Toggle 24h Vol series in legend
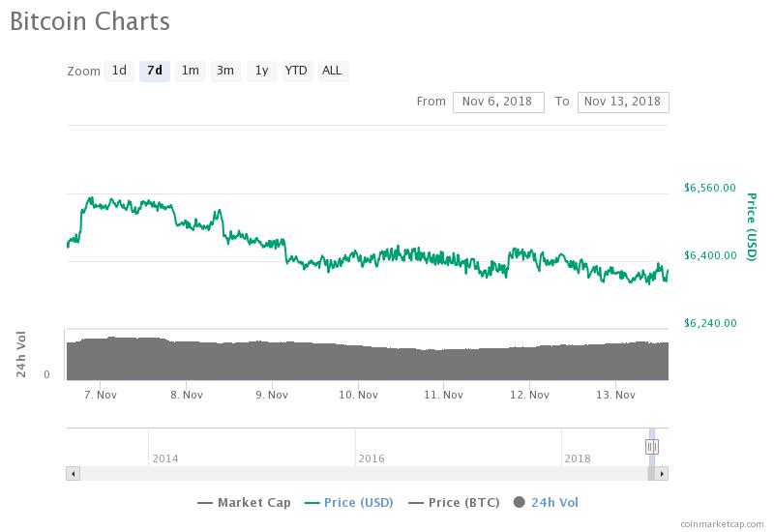 click(546, 503)
